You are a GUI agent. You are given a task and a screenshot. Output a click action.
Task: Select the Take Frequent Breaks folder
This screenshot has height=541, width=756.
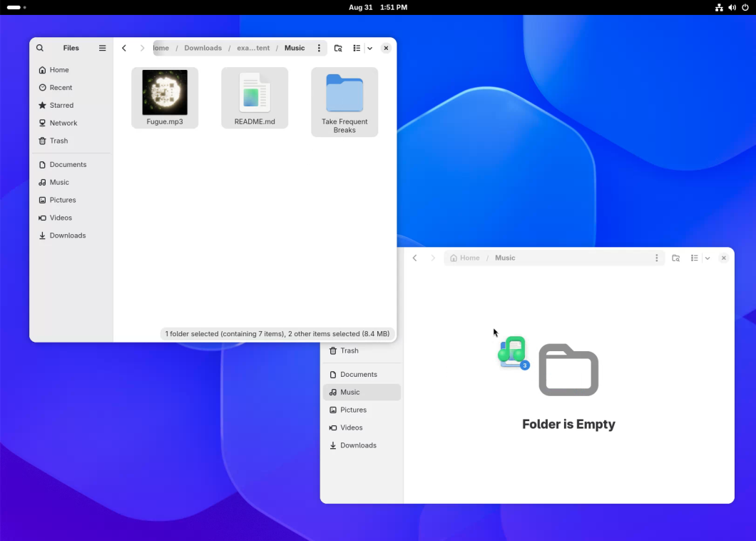pyautogui.click(x=344, y=102)
